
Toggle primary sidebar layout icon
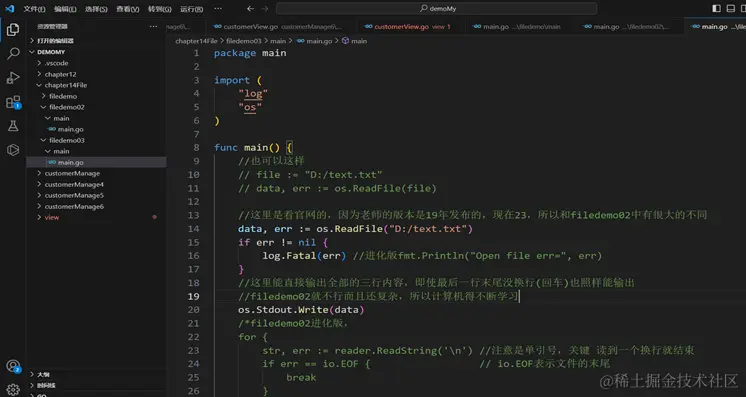(717, 9)
